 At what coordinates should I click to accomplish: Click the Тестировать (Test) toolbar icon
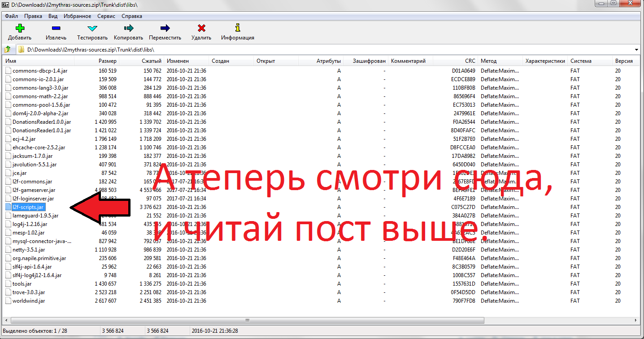click(x=92, y=28)
